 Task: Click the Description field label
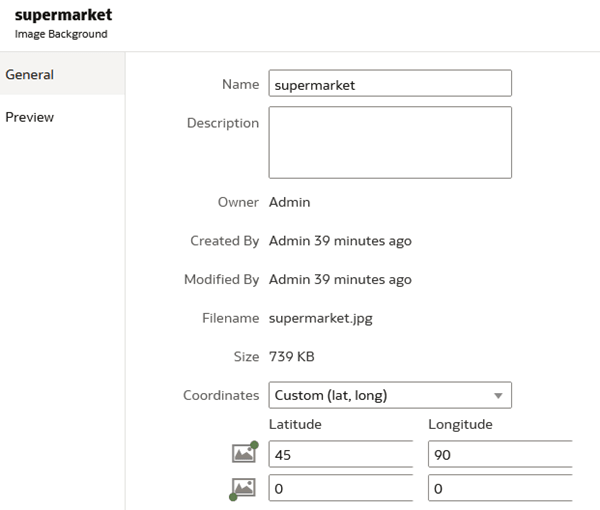click(223, 123)
